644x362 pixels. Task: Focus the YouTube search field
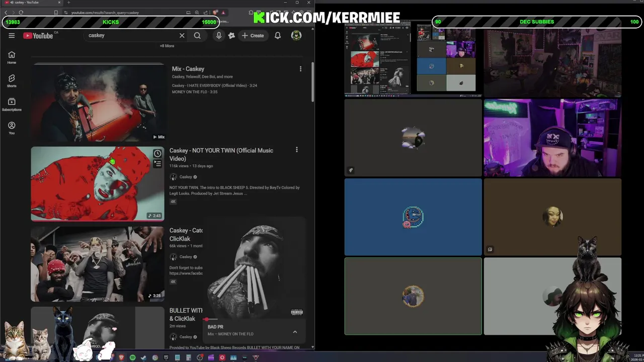pyautogui.click(x=131, y=36)
